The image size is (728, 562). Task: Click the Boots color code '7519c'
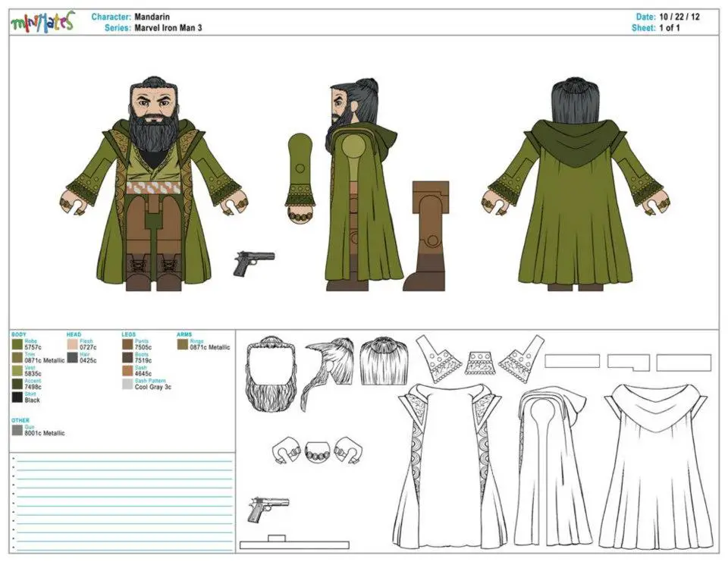pos(143,360)
